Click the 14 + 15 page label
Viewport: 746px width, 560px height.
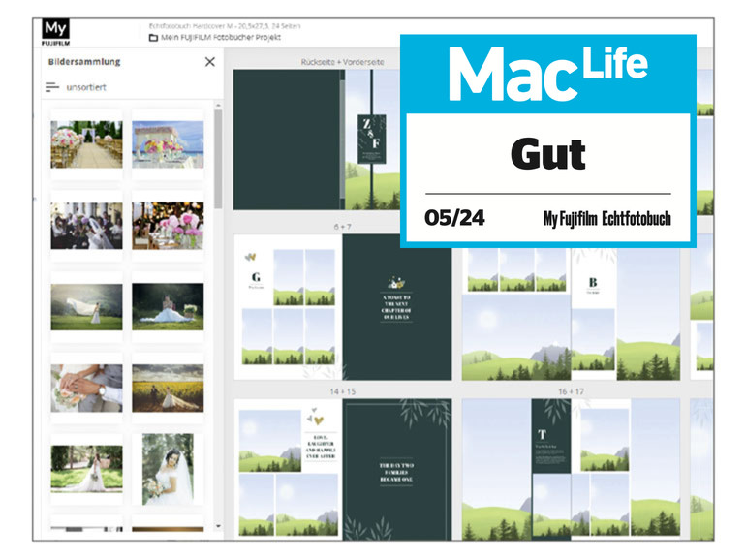click(343, 391)
